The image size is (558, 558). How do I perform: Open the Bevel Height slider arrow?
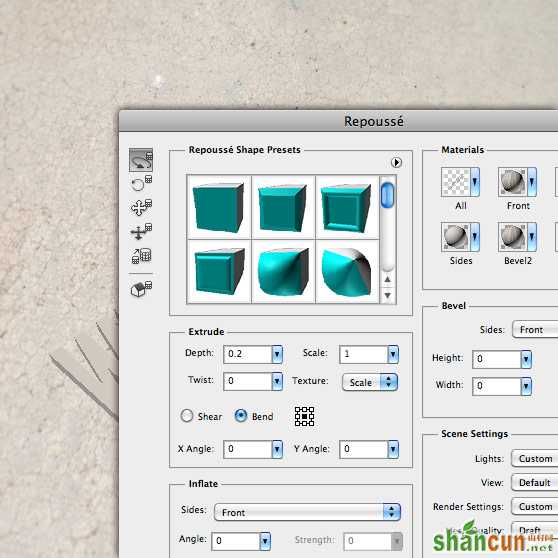point(526,359)
